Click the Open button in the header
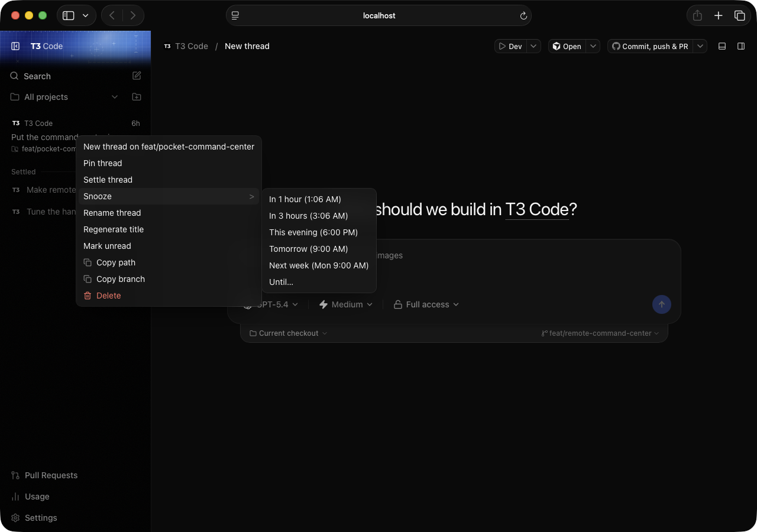757x532 pixels. click(567, 46)
